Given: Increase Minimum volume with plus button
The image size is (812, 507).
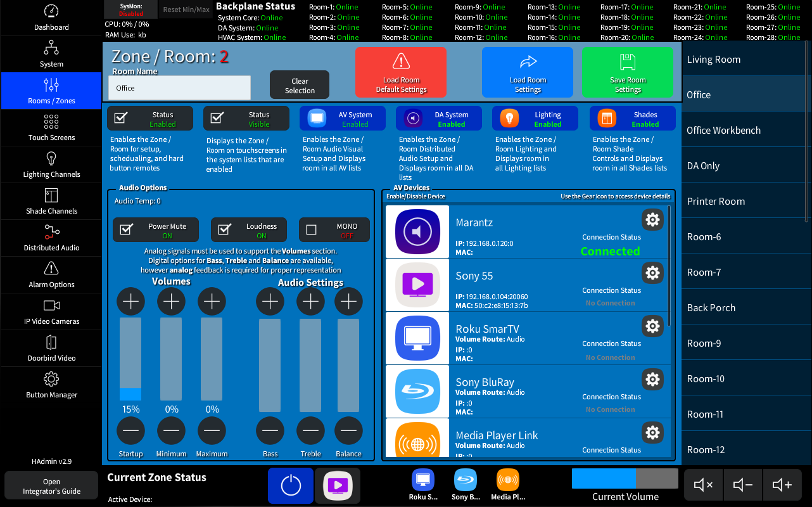Looking at the screenshot, I should pos(171,302).
